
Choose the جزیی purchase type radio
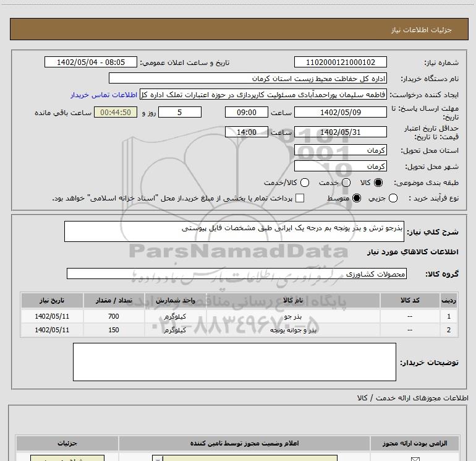(393, 198)
